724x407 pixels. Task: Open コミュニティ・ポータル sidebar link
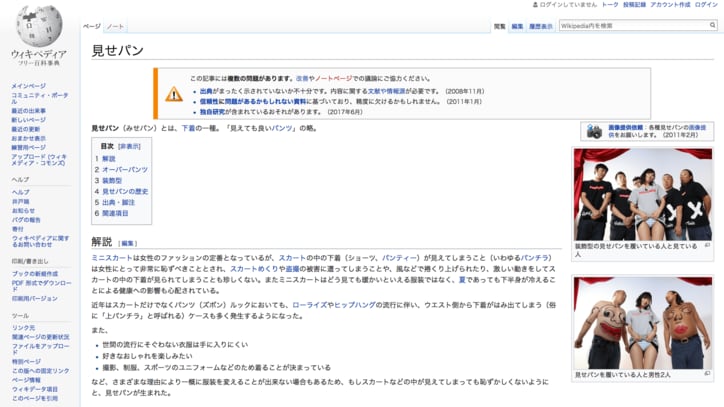coord(40,98)
